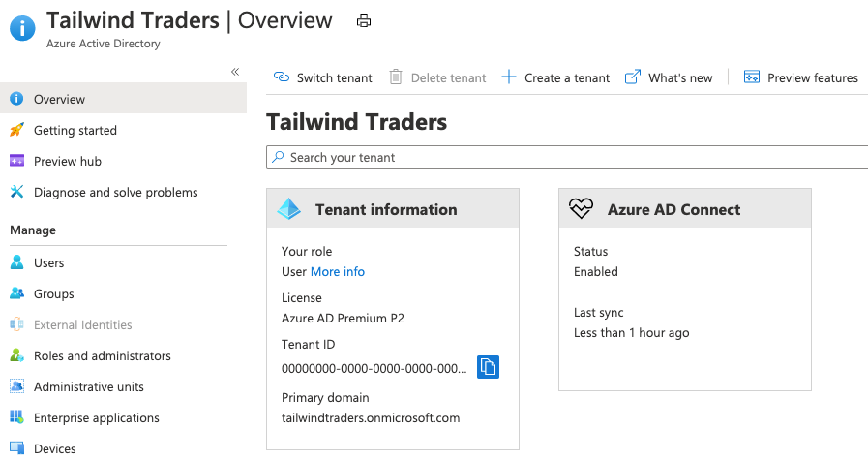This screenshot has width=868, height=460.
Task: Open Diagnose and solve problems
Action: tap(116, 193)
